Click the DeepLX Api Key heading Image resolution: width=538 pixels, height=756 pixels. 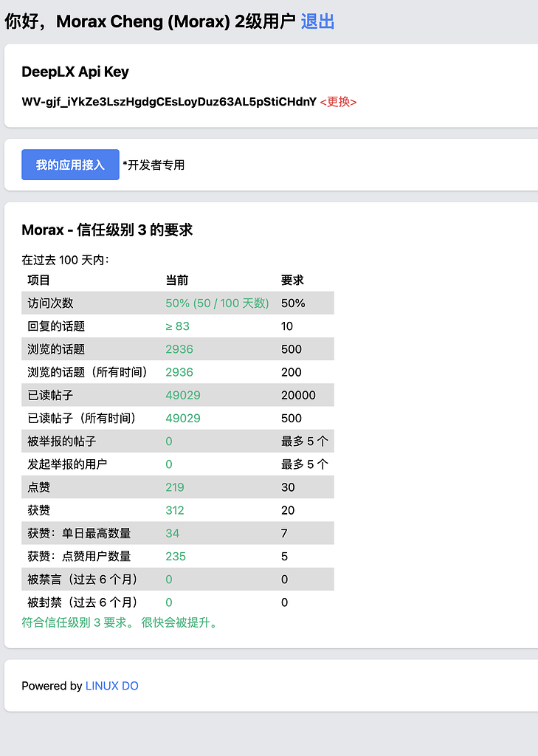[75, 72]
